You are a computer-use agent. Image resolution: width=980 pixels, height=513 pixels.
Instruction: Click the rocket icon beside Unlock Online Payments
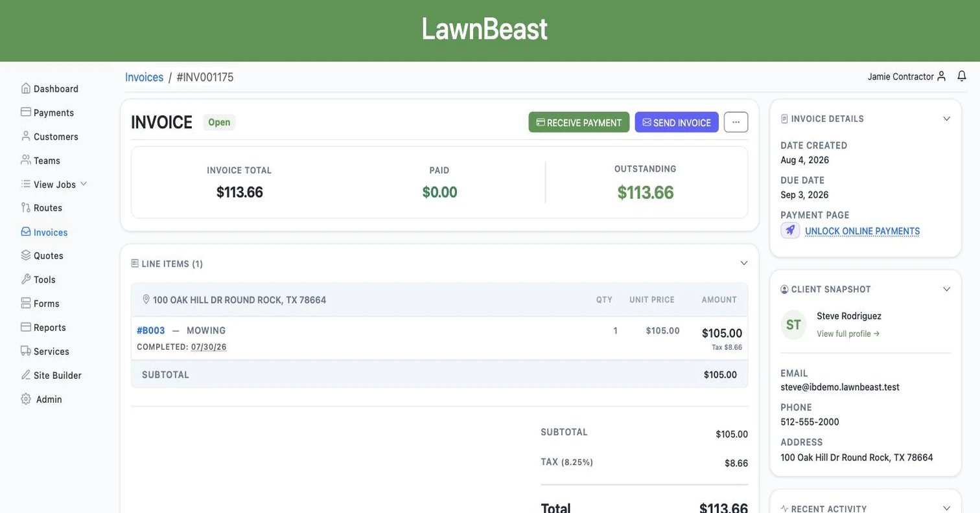(790, 231)
